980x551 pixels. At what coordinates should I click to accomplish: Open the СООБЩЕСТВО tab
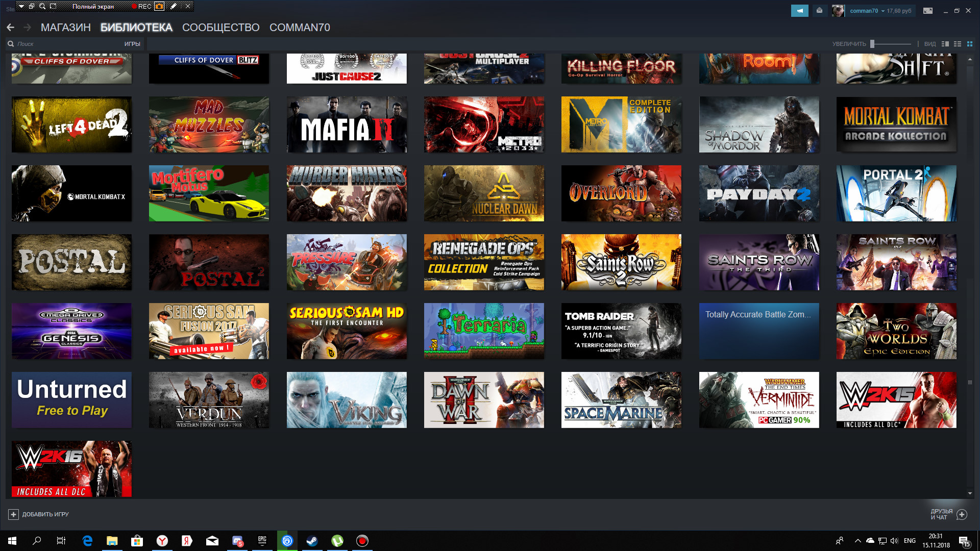(x=221, y=28)
